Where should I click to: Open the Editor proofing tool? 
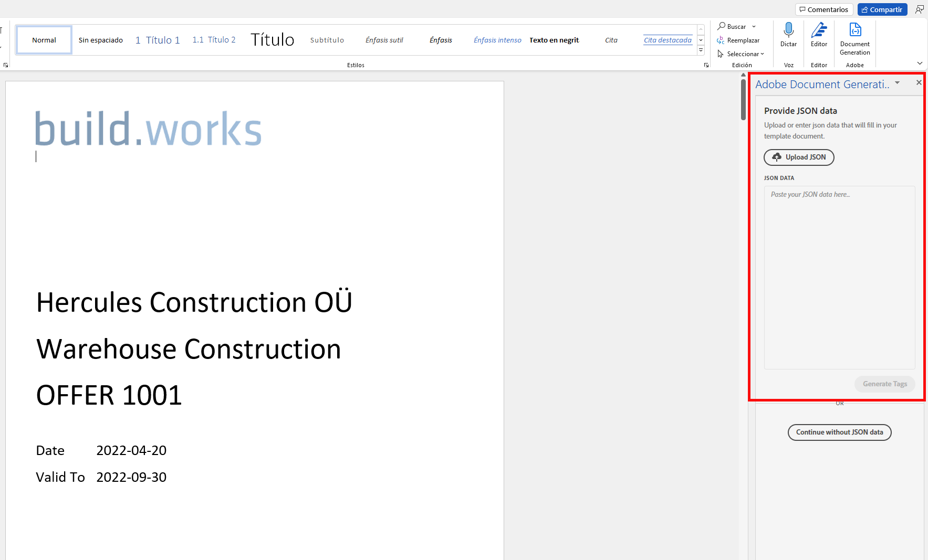pos(819,35)
